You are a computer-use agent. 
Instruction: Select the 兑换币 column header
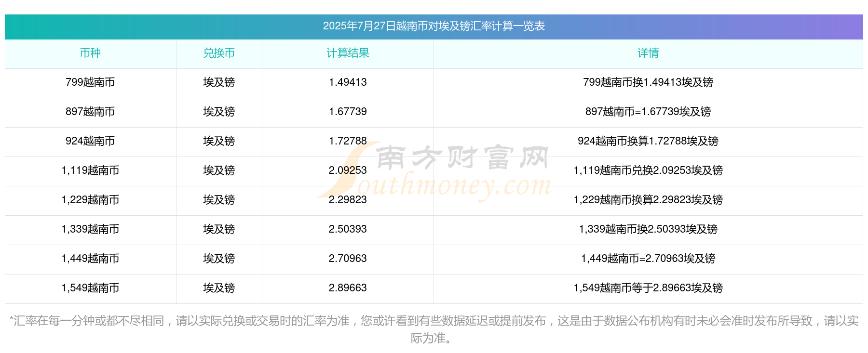click(219, 53)
